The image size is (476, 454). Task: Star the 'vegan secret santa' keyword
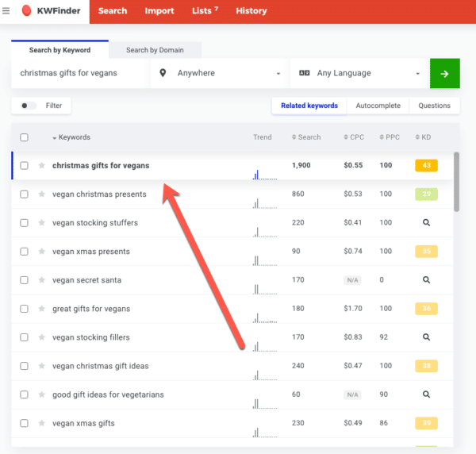[42, 280]
